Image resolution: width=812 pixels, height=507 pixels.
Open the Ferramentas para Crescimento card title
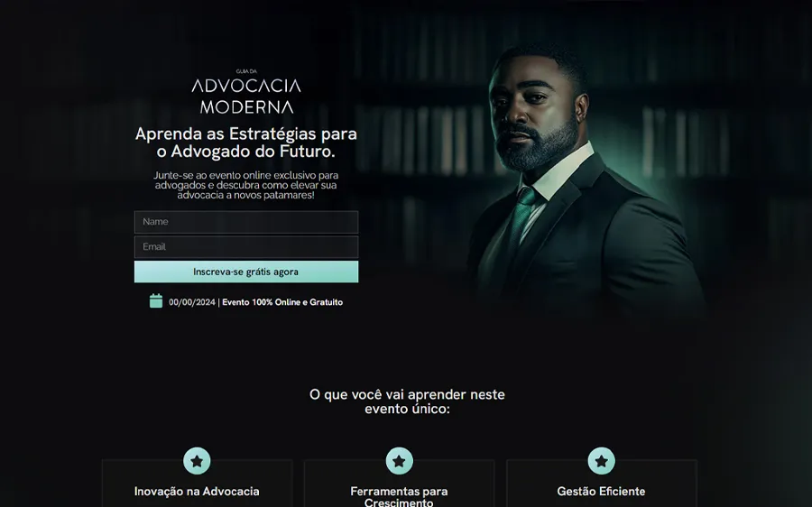tap(400, 496)
